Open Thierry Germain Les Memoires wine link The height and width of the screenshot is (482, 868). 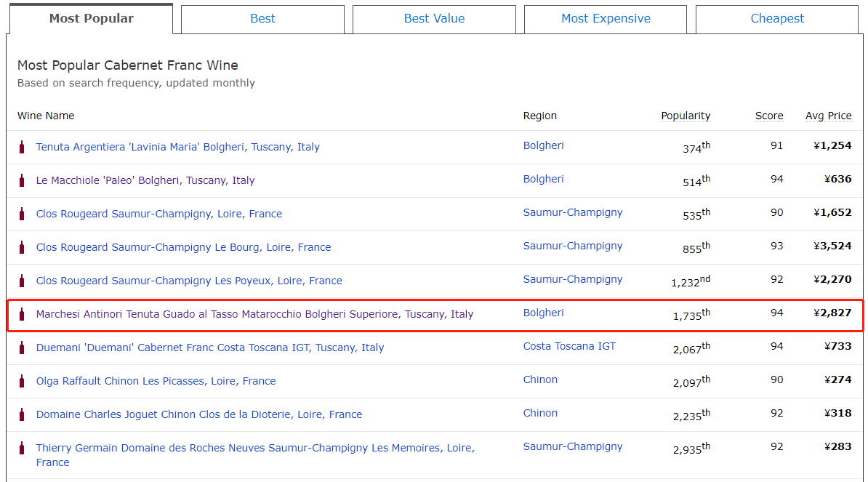pyautogui.click(x=255, y=455)
